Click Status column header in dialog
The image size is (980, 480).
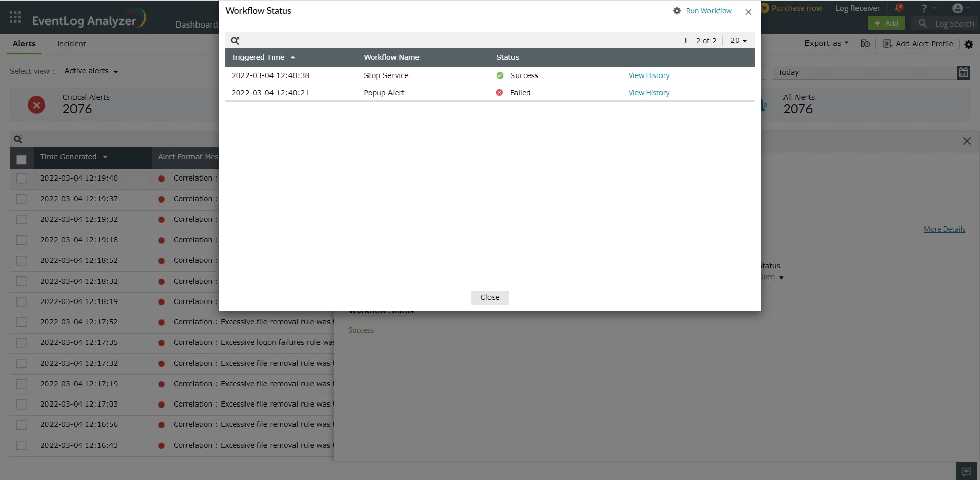point(507,57)
